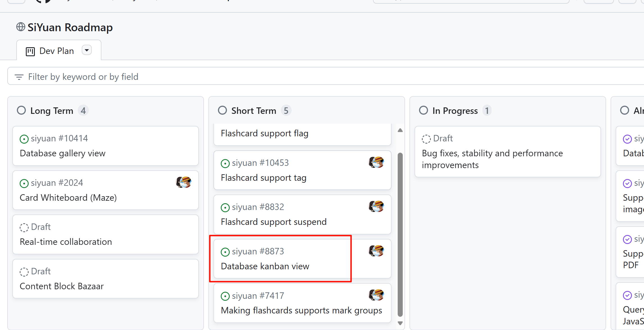The height and width of the screenshot is (330, 644).
Task: Click the board icon on Dev Plan tab
Action: (30, 51)
